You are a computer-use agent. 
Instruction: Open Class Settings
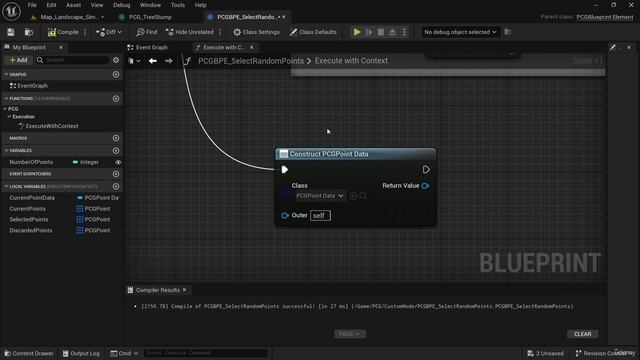click(256, 32)
